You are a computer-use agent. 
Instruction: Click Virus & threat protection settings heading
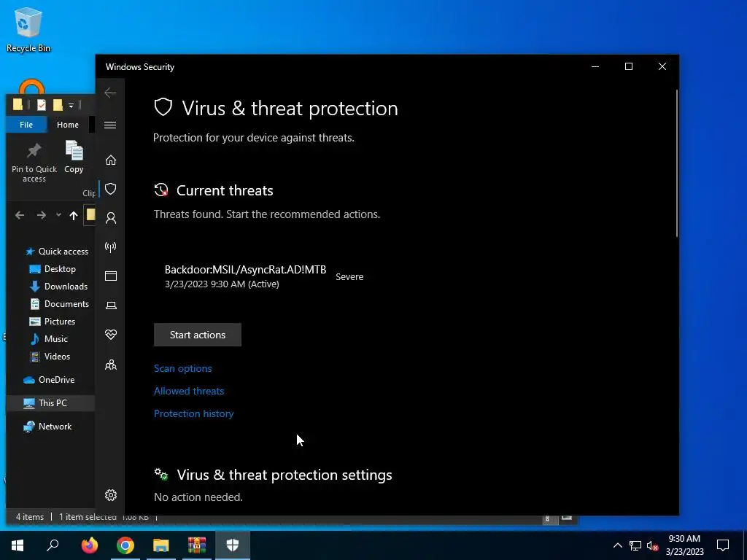[285, 475]
